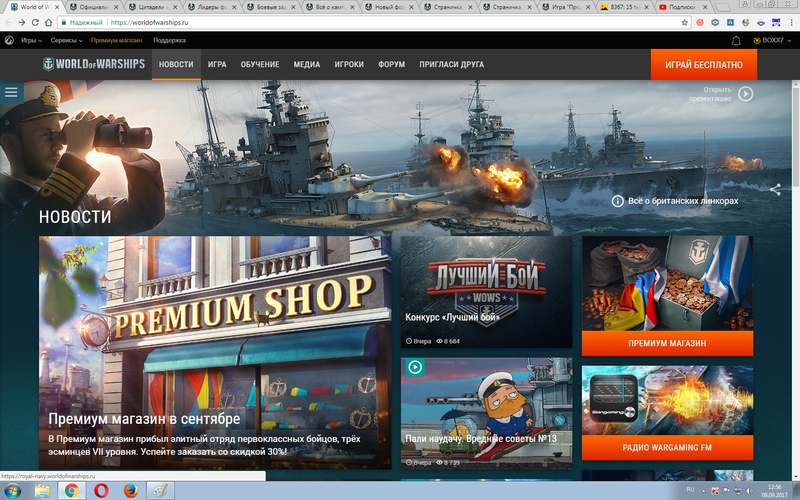Close the active World of W... tab
Screen dimensions: 800x500
click(56, 7)
